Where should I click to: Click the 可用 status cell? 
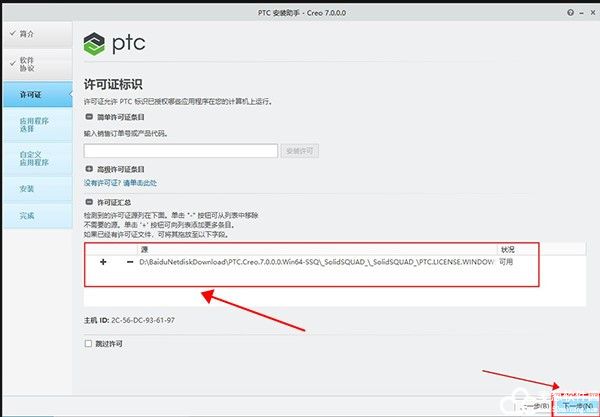click(x=506, y=262)
